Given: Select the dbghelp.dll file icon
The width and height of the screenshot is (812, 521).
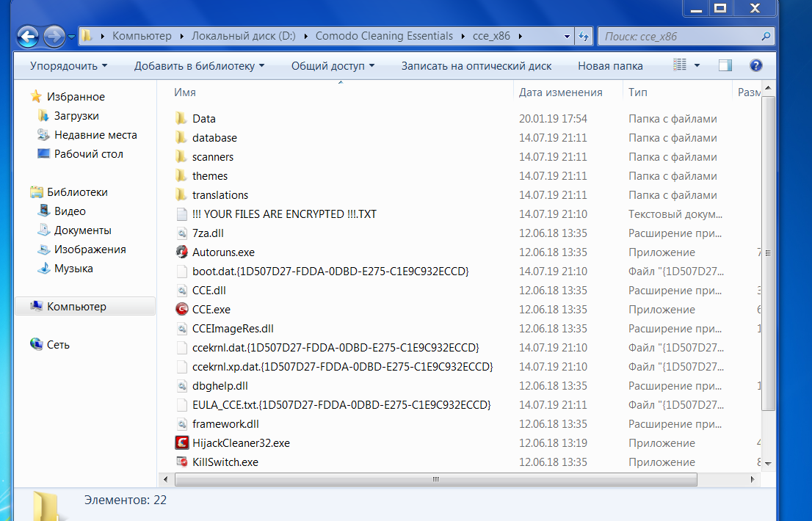Looking at the screenshot, I should pos(182,386).
